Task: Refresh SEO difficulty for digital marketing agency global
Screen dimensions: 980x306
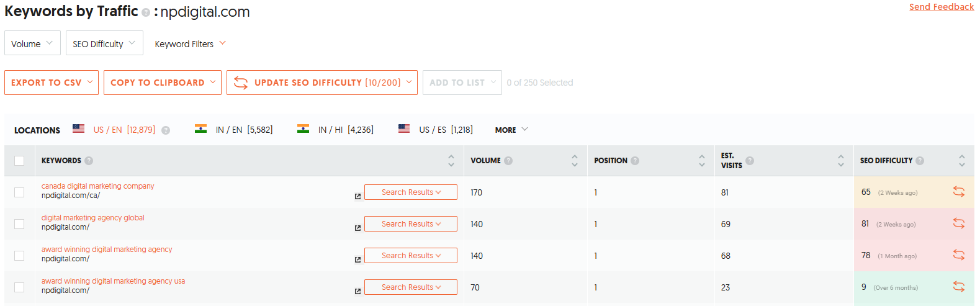Action: click(959, 223)
